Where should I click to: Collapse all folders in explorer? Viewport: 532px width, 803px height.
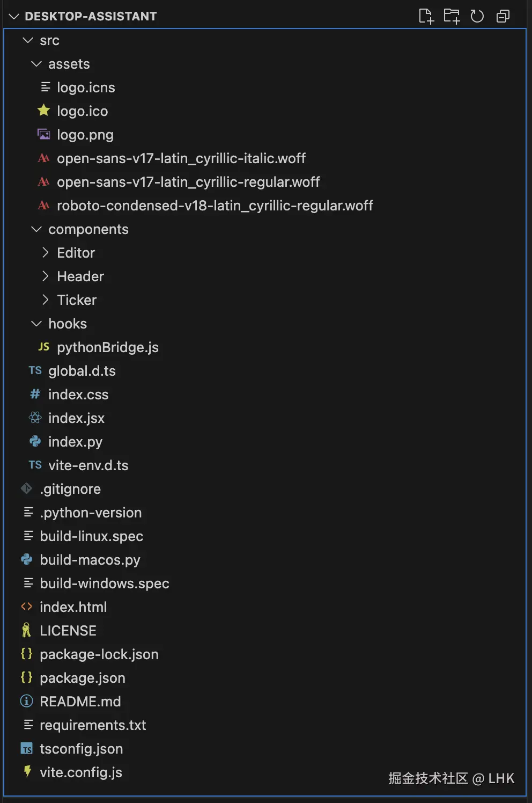(503, 16)
